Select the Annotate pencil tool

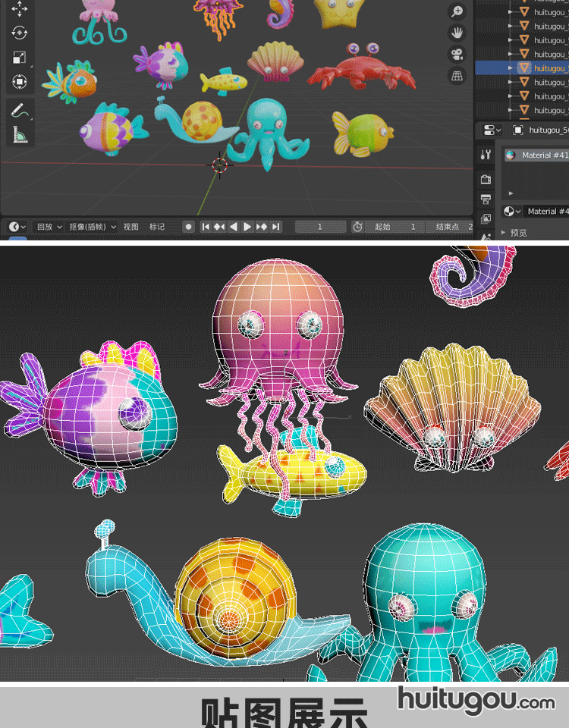19,110
